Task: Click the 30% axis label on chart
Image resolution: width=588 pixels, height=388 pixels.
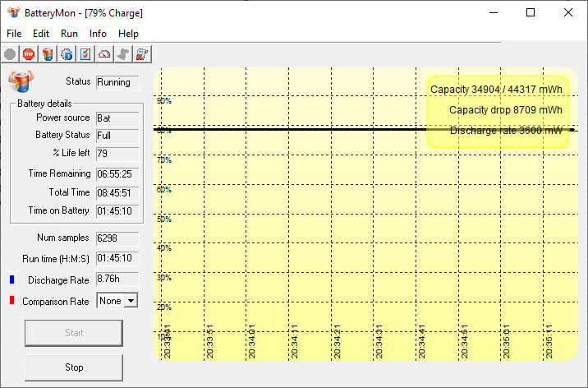Action: click(x=164, y=278)
